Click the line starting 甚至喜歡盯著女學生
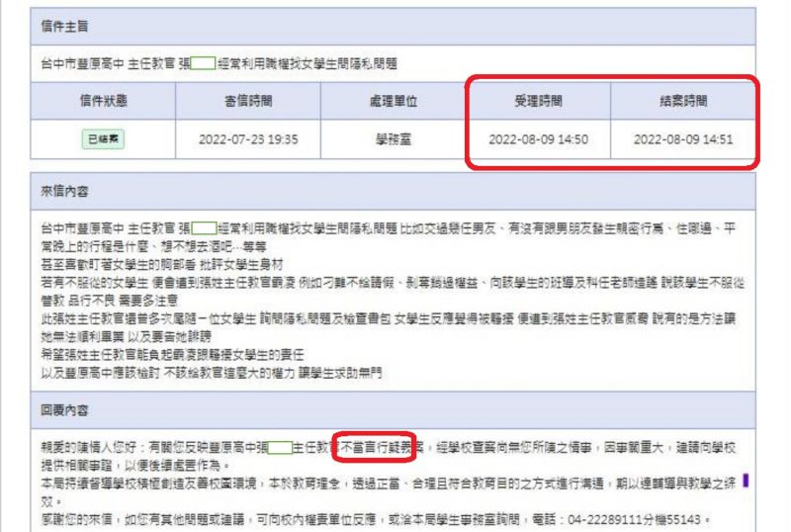 tap(162, 264)
